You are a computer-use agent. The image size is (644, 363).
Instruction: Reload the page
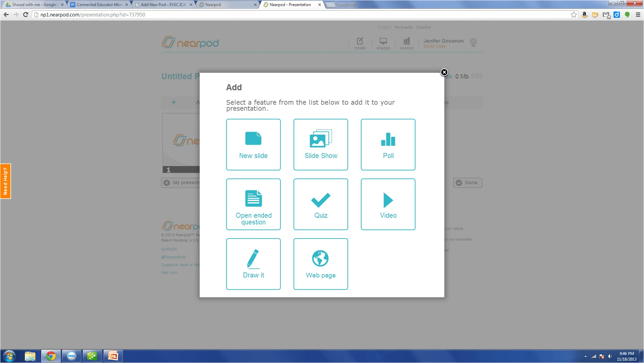coord(25,14)
